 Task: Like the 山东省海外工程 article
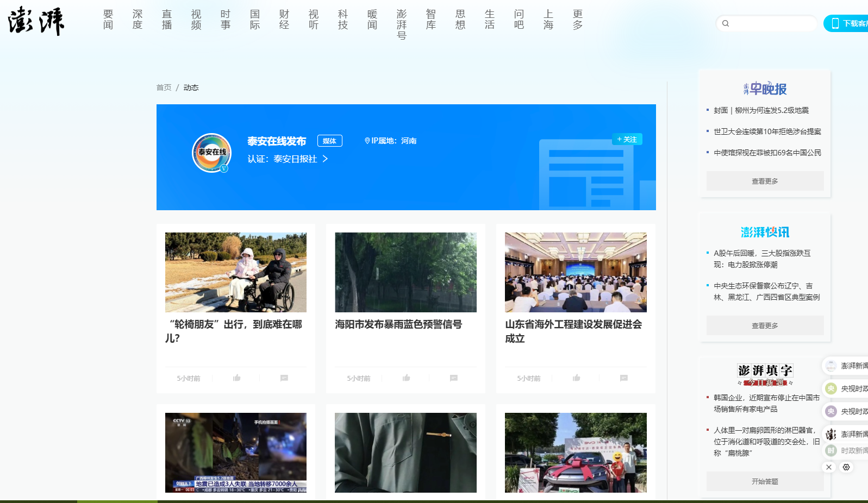coord(576,378)
